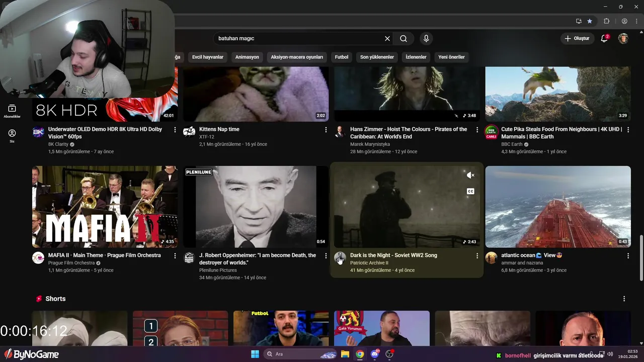Open options for atlantic ocean View video
Screen dimensions: 644x362
(628, 256)
